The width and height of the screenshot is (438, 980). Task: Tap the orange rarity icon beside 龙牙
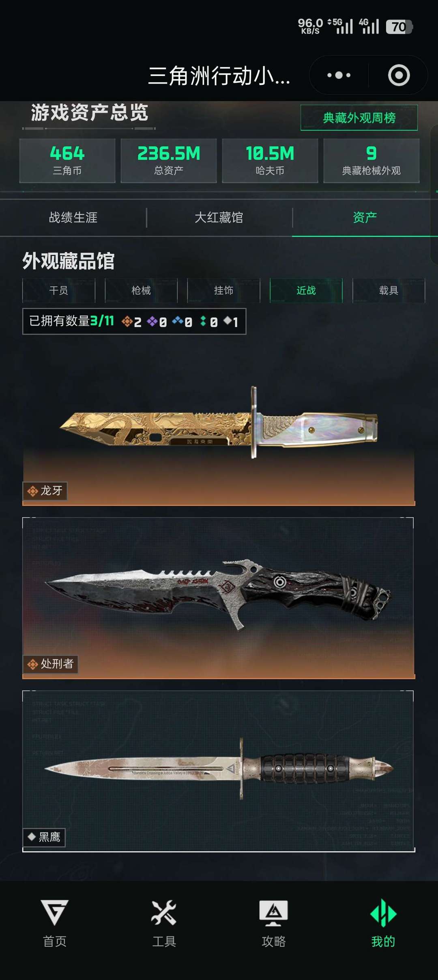click(x=32, y=491)
